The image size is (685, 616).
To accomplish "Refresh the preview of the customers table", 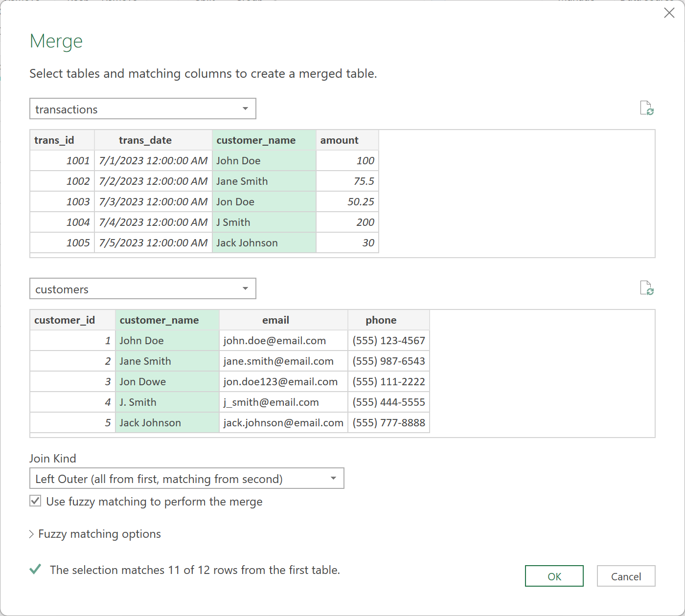I will [x=647, y=288].
